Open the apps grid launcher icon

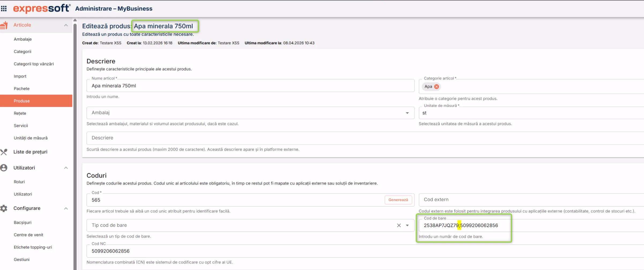[4, 9]
